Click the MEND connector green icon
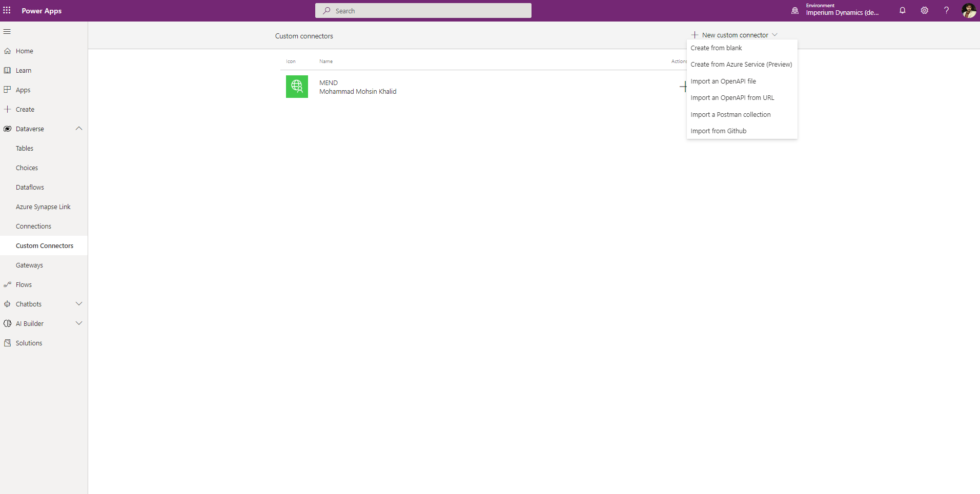This screenshot has width=980, height=494. [297, 87]
